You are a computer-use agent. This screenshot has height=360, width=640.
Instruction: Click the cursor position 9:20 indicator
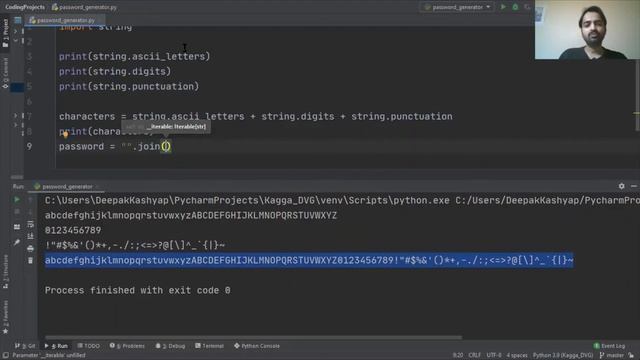tap(458, 355)
